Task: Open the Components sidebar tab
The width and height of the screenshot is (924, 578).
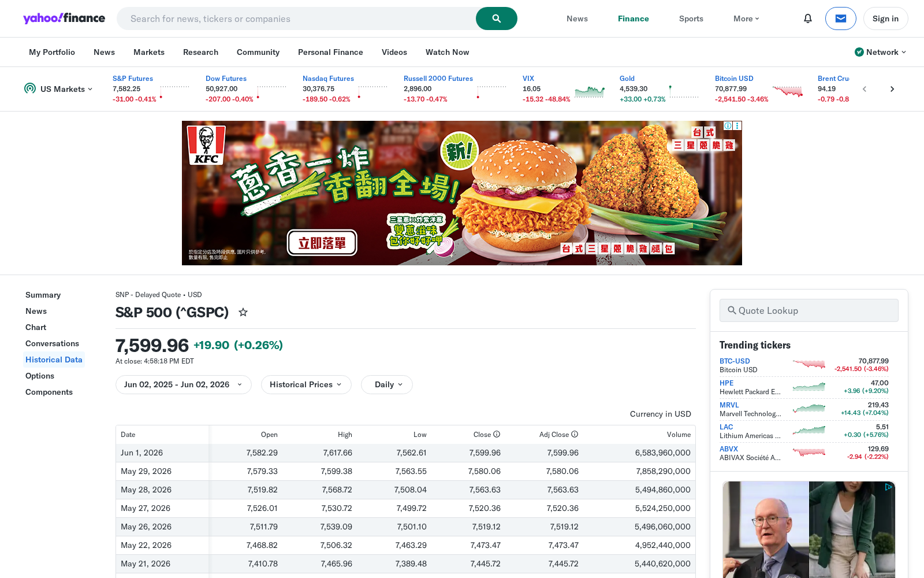Action: click(x=49, y=392)
